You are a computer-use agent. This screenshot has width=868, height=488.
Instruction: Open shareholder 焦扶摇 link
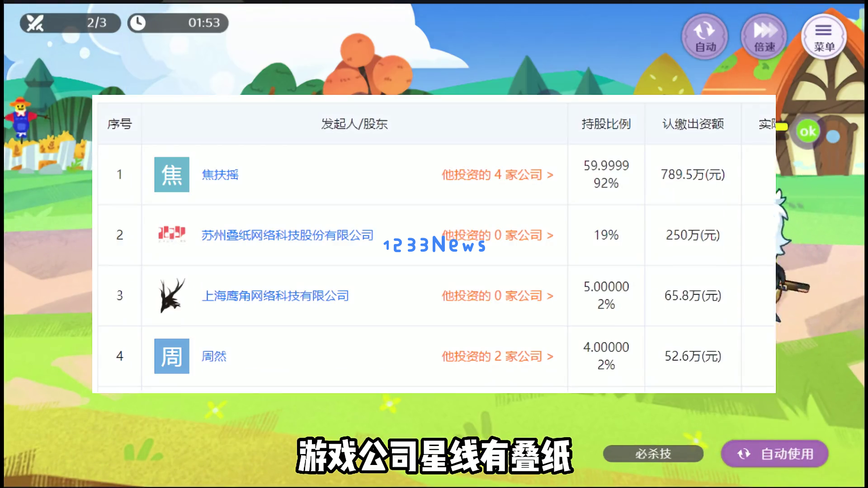pyautogui.click(x=220, y=174)
